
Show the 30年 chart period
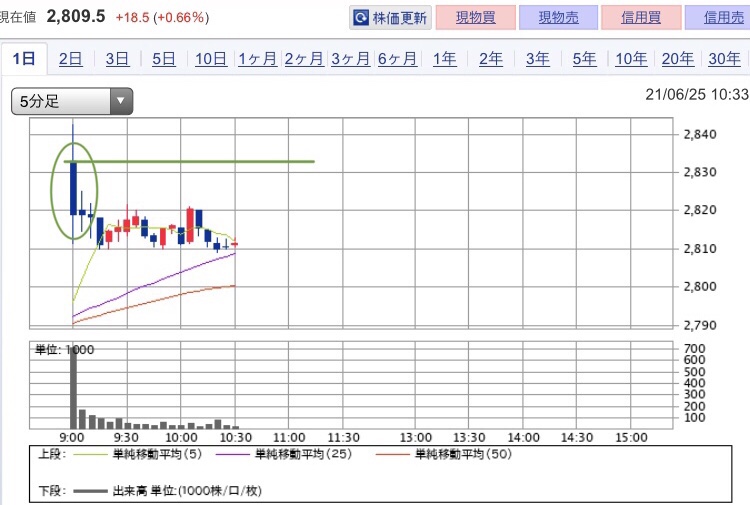coord(724,59)
